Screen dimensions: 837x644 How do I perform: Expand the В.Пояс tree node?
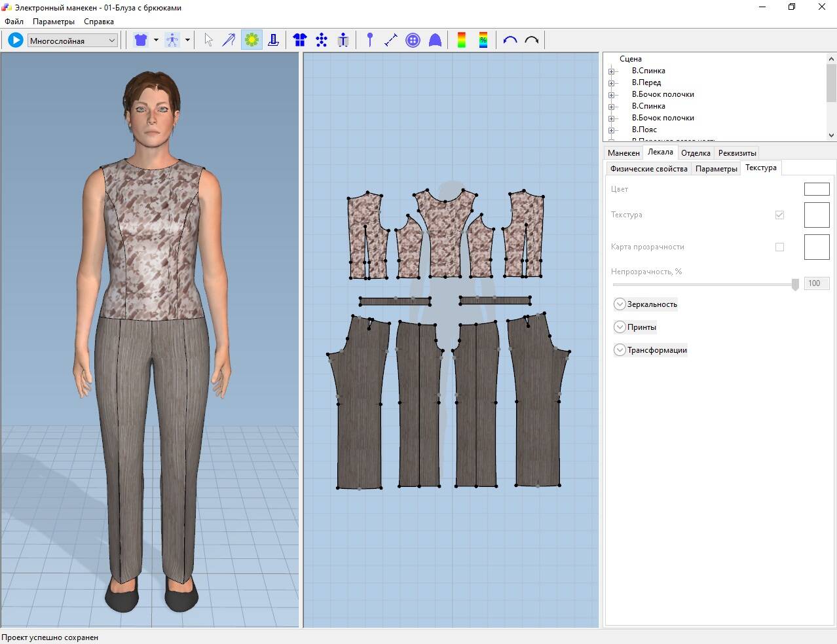tap(611, 130)
